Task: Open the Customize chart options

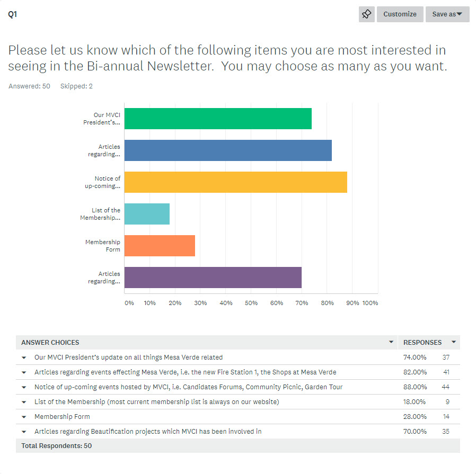Action: [x=400, y=14]
